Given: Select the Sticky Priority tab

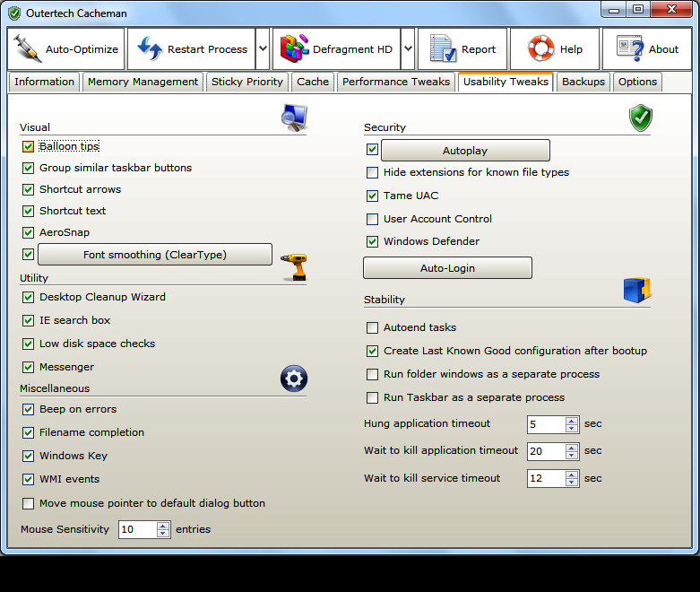Looking at the screenshot, I should [x=247, y=82].
